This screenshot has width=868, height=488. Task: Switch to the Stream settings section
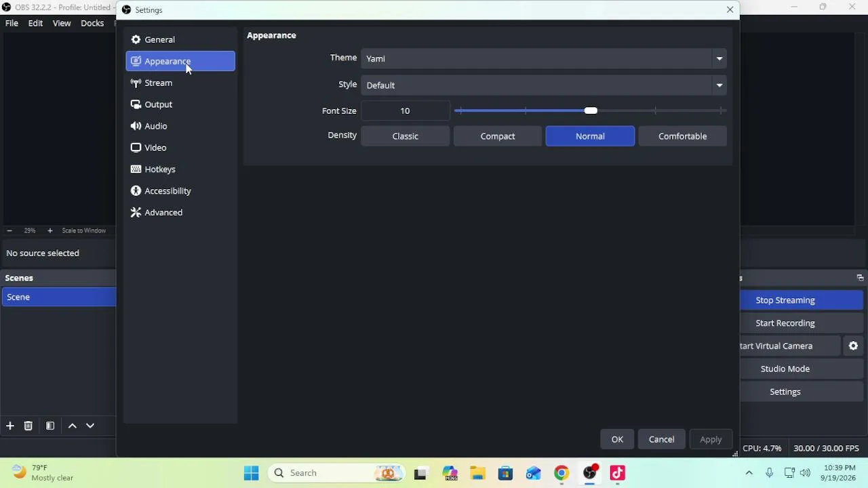180,83
